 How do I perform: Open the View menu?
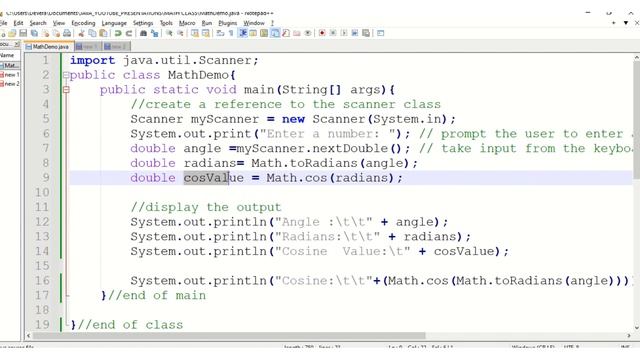click(x=59, y=23)
